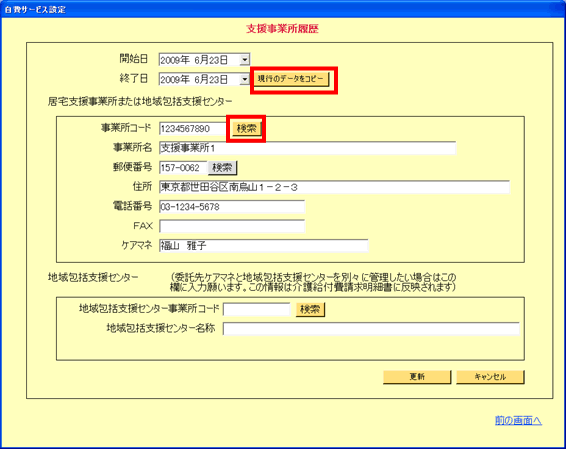
Task: Click the 電話番号 input field
Action: 232,207
